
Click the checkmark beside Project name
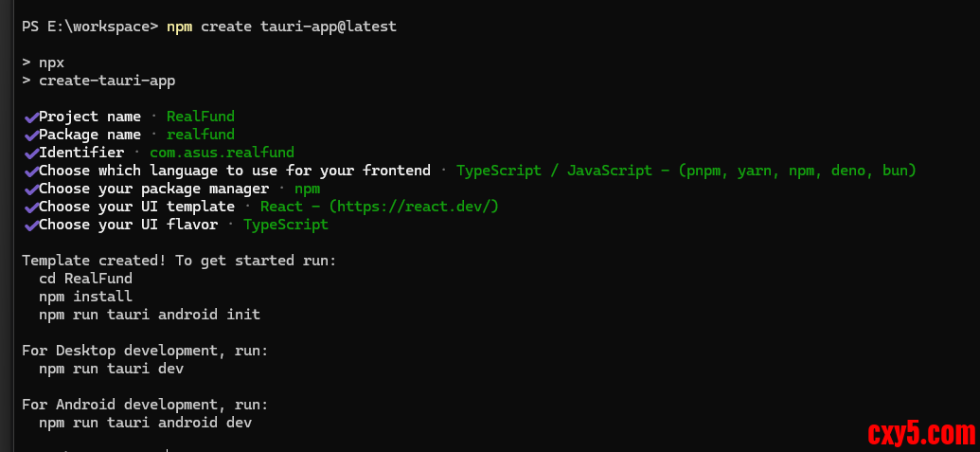click(x=30, y=117)
